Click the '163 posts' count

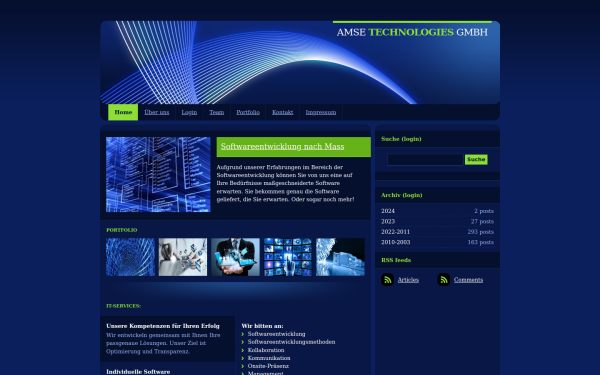pos(481,242)
